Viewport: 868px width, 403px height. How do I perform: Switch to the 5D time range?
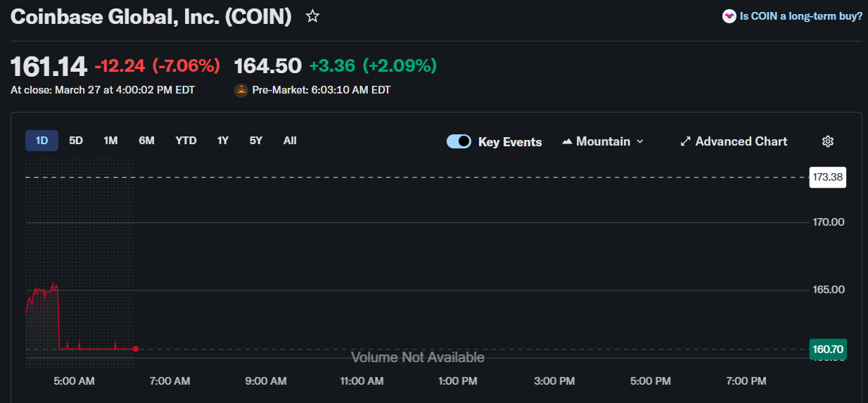[x=76, y=141]
